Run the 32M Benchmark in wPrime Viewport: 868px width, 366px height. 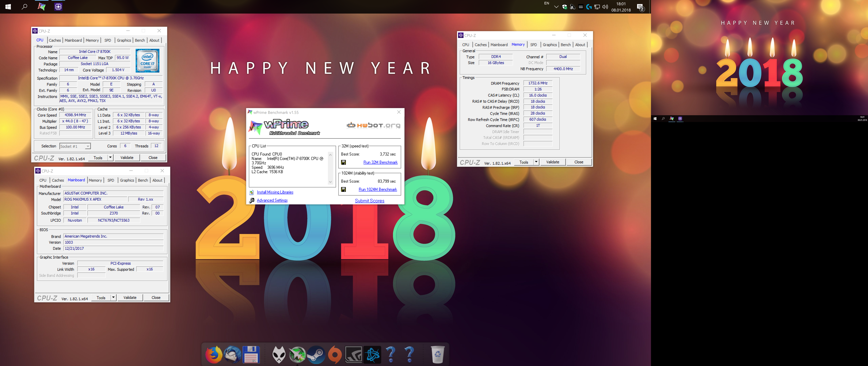(380, 162)
